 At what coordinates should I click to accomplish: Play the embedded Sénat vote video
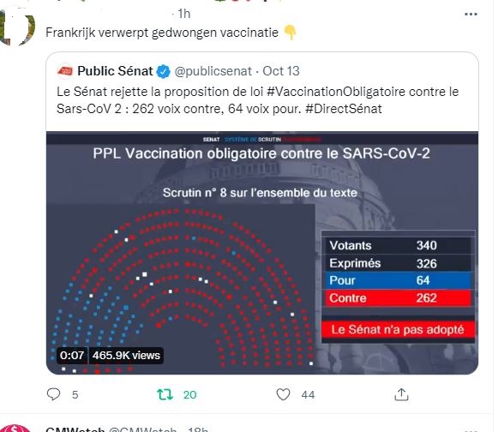point(262,253)
